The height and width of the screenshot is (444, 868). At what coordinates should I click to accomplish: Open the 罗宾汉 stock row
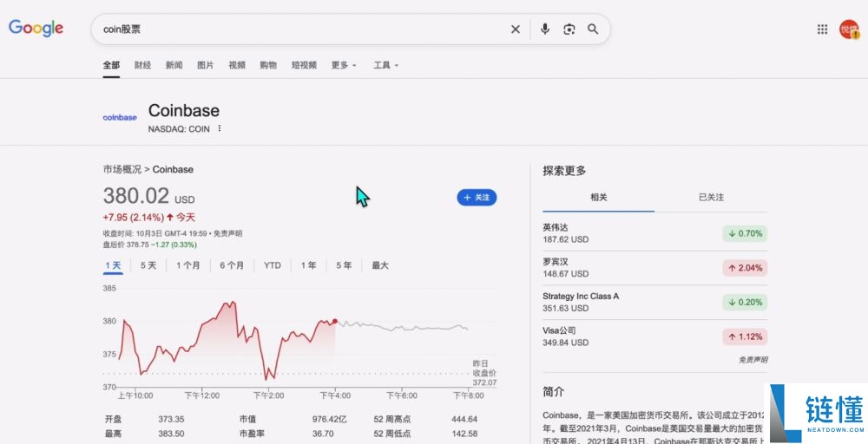click(x=654, y=268)
